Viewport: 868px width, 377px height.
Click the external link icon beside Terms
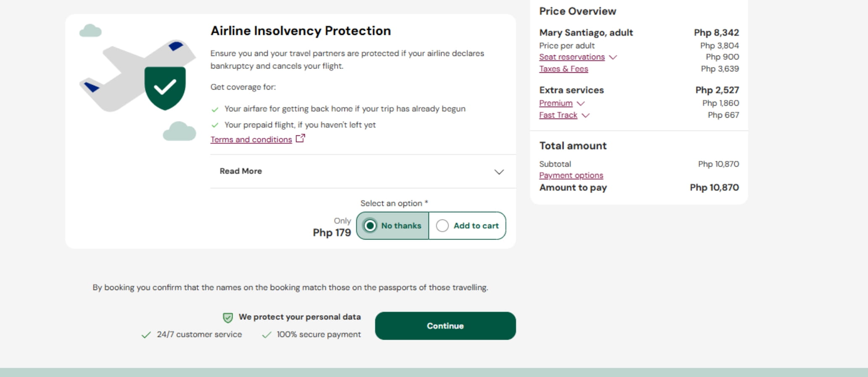point(300,138)
